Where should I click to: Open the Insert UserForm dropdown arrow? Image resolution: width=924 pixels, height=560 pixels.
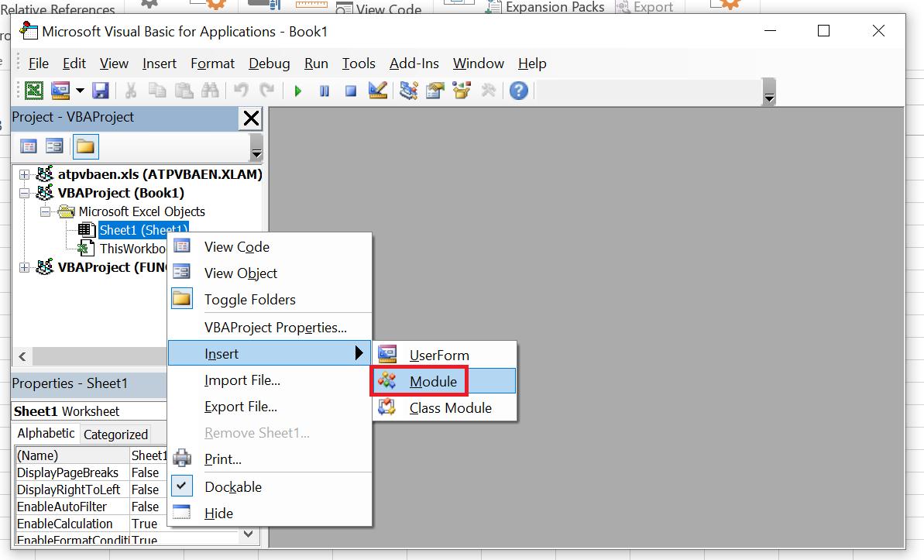(81, 91)
